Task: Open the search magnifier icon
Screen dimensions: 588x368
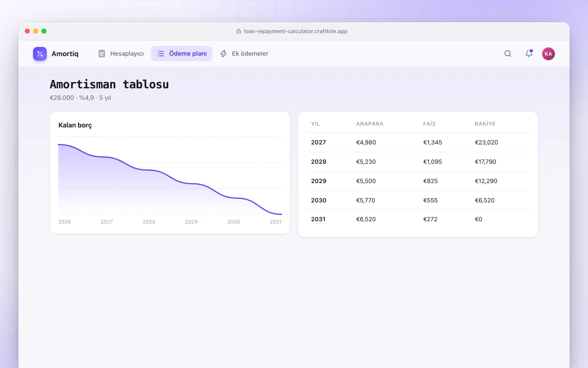Action: click(508, 54)
